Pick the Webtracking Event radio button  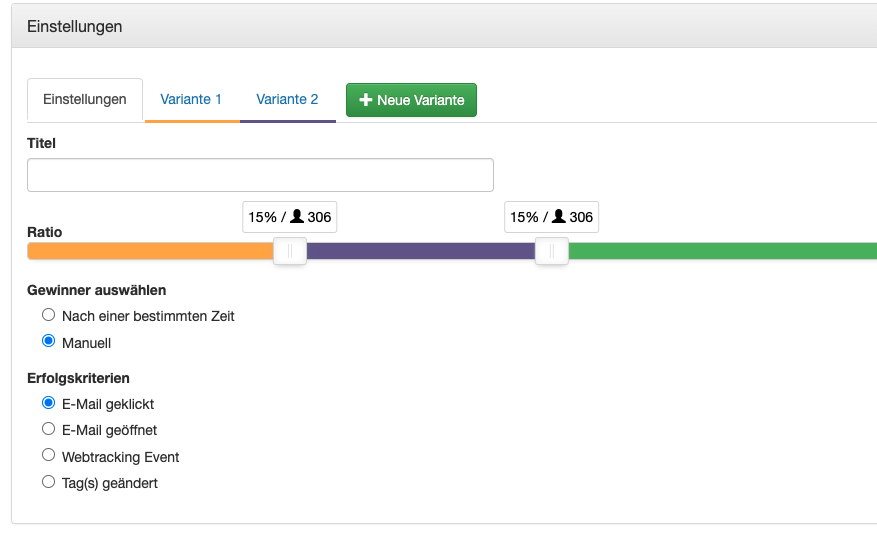click(x=49, y=455)
